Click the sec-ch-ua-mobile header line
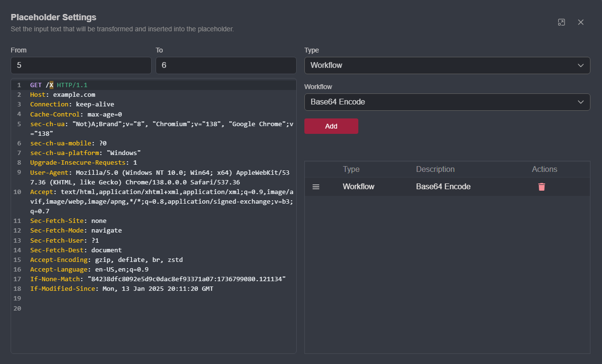602x364 pixels. [x=68, y=143]
